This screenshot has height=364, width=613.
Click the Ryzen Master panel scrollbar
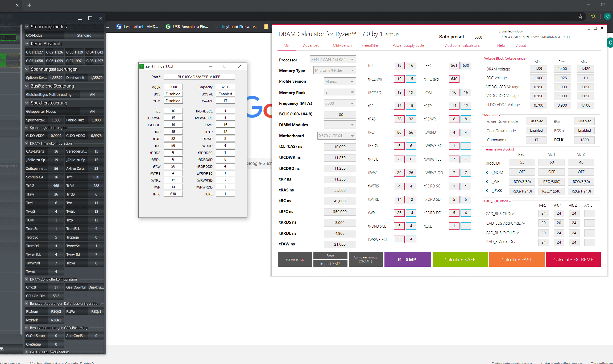(21, 179)
